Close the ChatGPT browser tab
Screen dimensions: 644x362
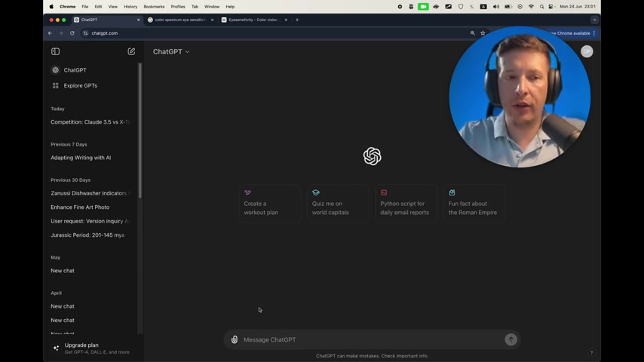tap(139, 20)
